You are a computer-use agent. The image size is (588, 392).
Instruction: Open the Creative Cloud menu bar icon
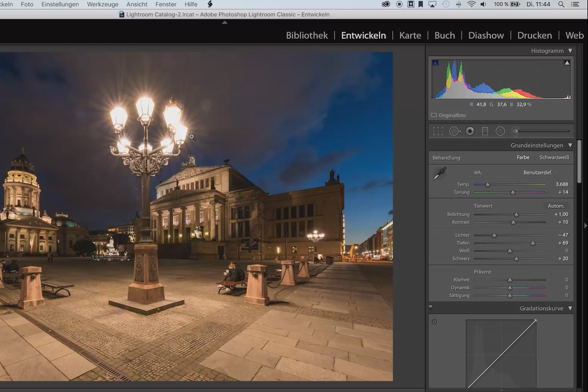coord(386,4)
